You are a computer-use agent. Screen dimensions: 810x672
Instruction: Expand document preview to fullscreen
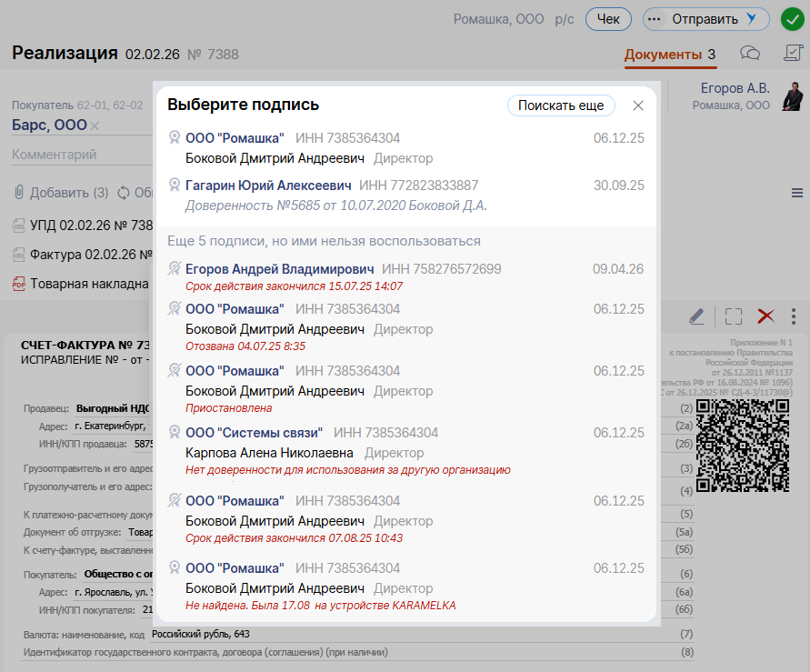coord(734,316)
